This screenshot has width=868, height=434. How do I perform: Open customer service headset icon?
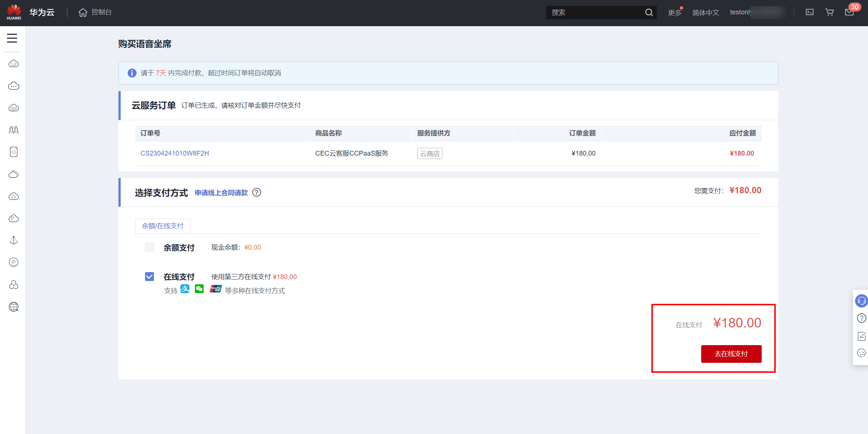coord(861,301)
